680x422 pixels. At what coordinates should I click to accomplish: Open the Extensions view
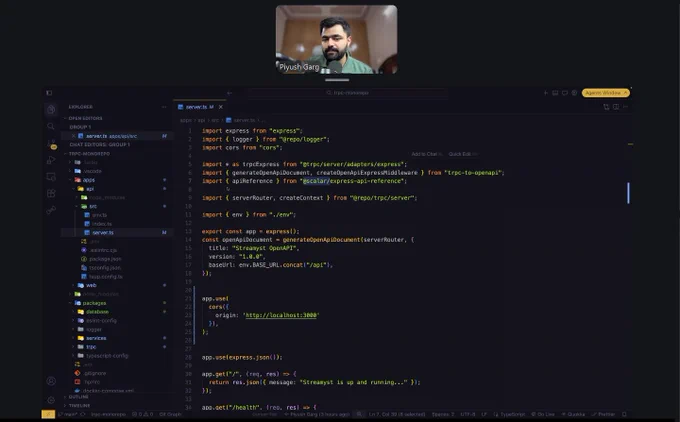pyautogui.click(x=51, y=193)
